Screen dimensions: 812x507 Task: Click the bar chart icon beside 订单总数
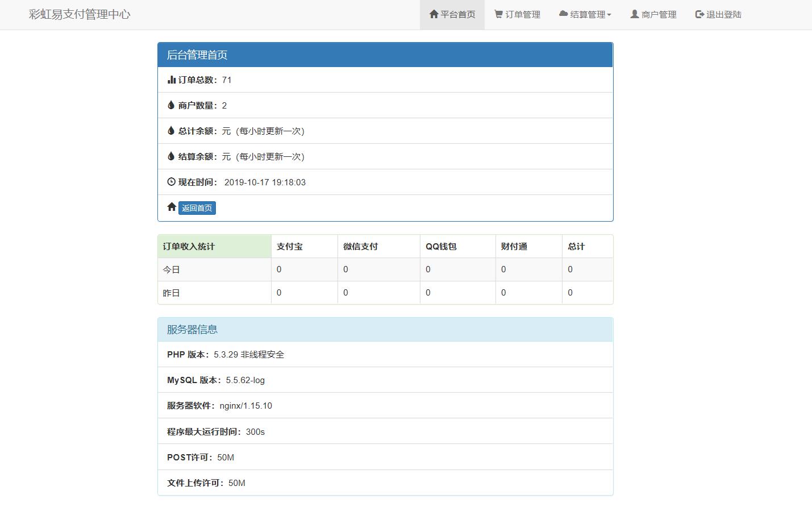(171, 80)
